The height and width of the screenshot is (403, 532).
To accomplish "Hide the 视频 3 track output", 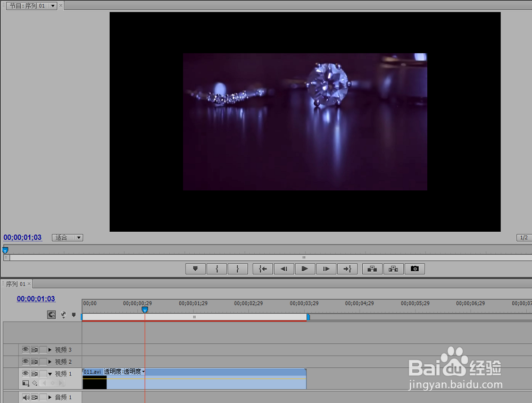I will [26, 349].
